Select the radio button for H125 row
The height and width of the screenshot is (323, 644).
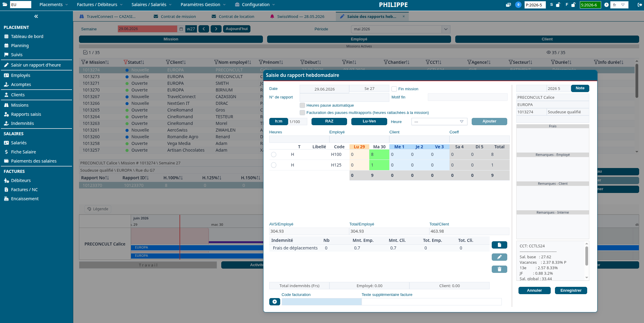[274, 165]
